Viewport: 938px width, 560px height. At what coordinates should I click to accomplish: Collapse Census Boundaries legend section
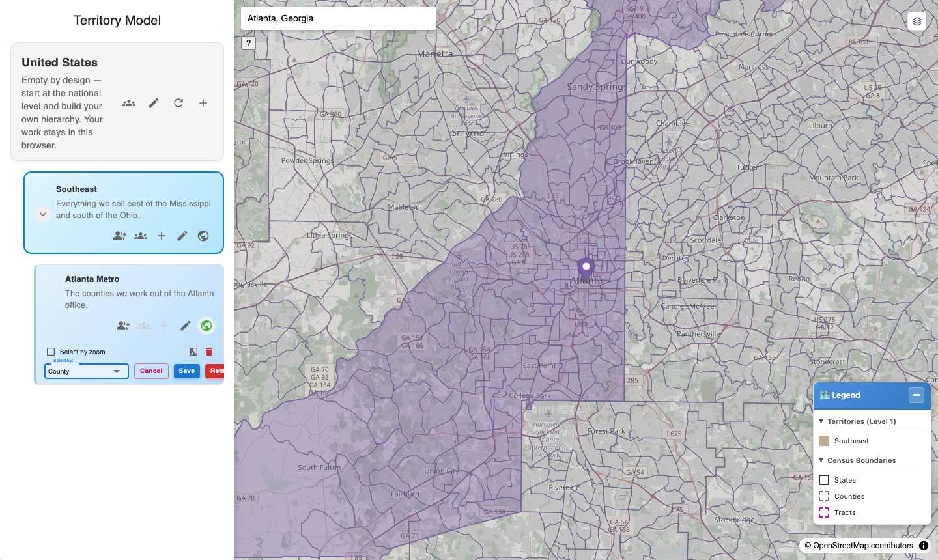[x=821, y=460]
